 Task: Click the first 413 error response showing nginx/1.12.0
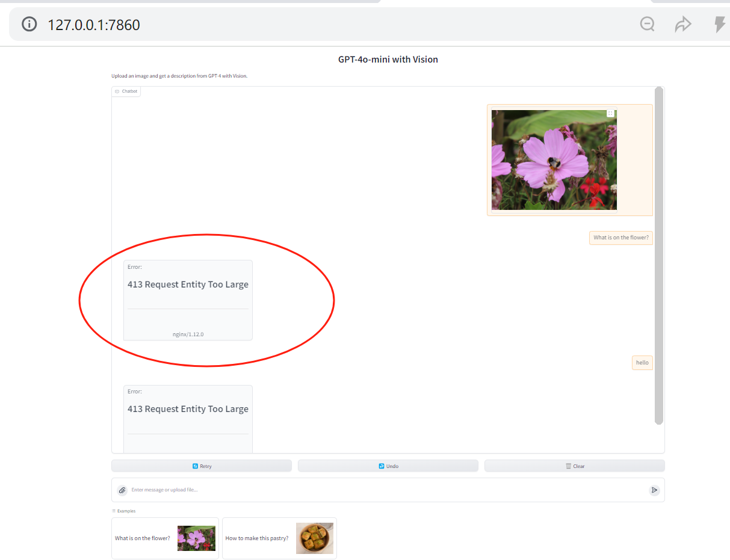coord(188,300)
